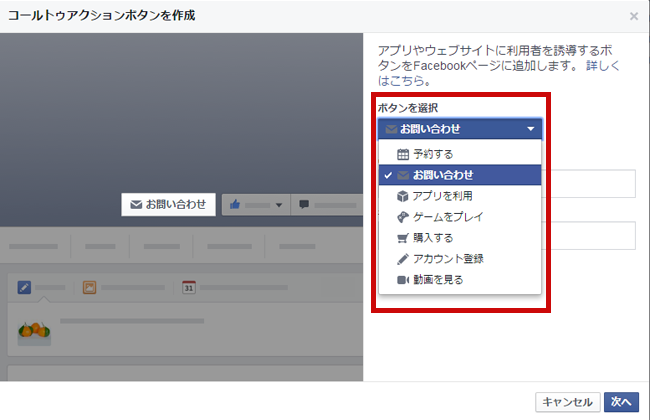The image size is (650, 420).
Task: Click the speech bubble message icon in the preview
Action: [304, 204]
